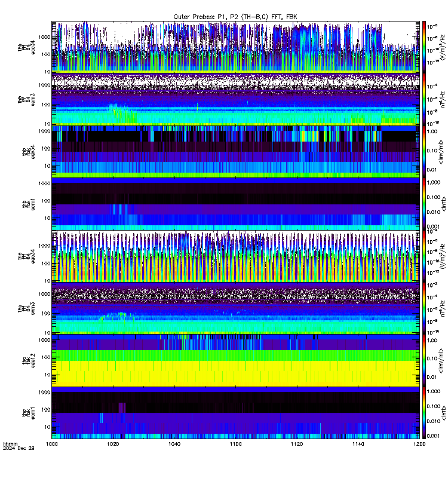Click the color bar of the thc fbk edc12 panel
Viewport: 448px width, 478px height.
pyautogui.click(x=424, y=361)
